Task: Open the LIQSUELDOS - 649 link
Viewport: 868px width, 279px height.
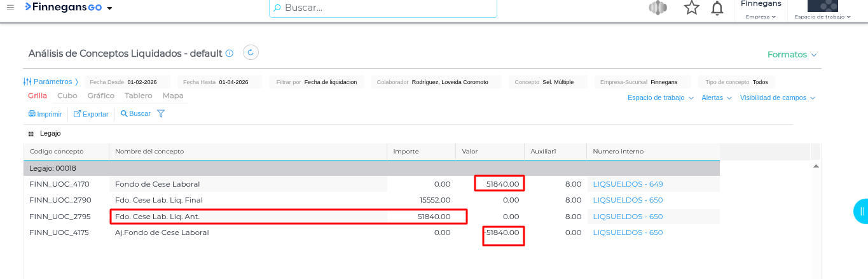Action: pyautogui.click(x=628, y=184)
